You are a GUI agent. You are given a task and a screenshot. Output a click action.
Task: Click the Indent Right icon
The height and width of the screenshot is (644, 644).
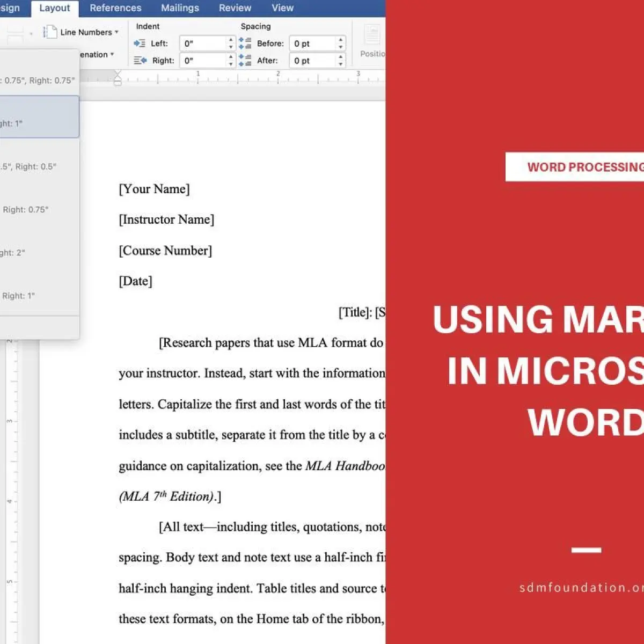(x=140, y=61)
